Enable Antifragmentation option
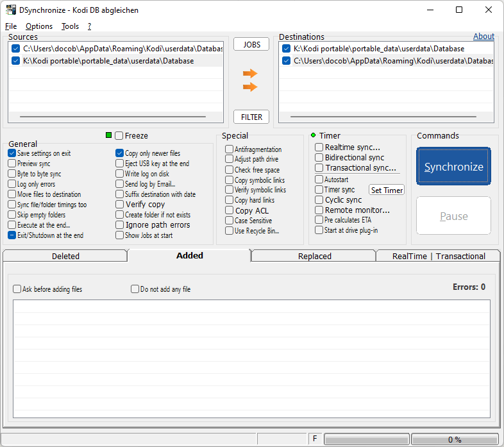This screenshot has width=504, height=447. point(229,149)
